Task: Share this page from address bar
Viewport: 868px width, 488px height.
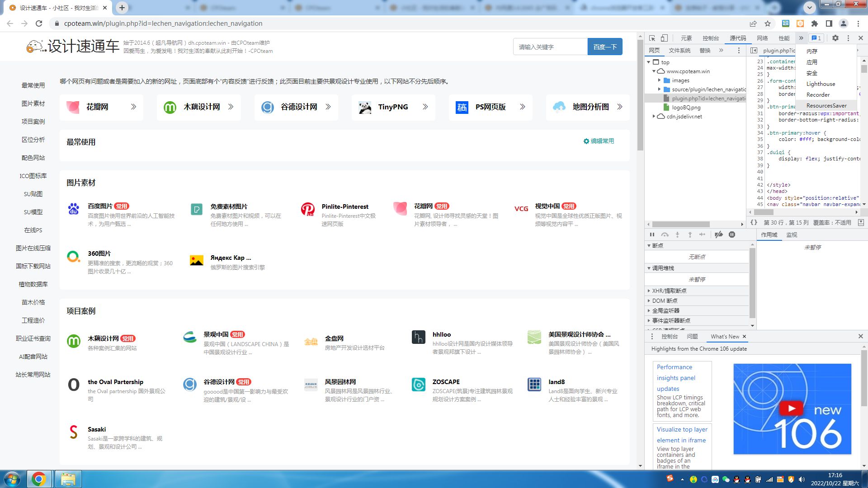Action: [753, 23]
